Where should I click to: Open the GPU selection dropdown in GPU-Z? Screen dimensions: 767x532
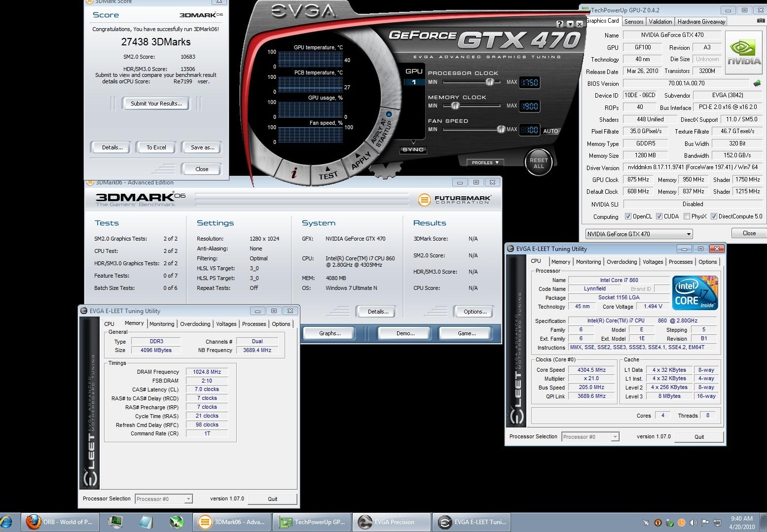click(639, 234)
